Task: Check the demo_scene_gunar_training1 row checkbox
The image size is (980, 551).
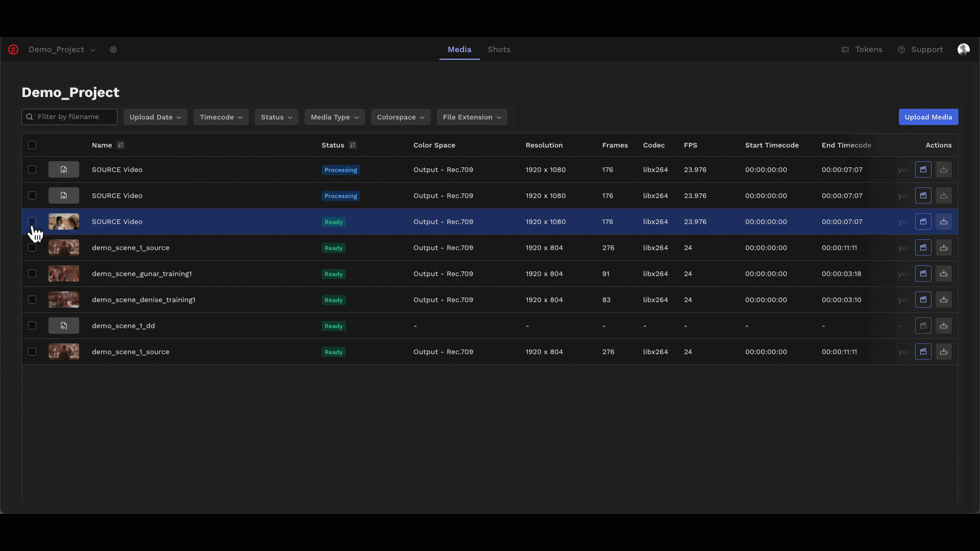Action: coord(32,273)
